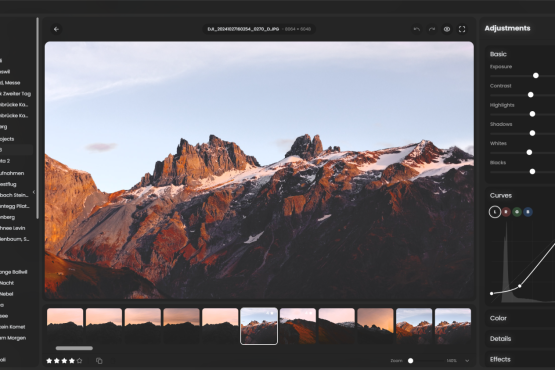Image resolution: width=555 pixels, height=370 pixels.
Task: Open fullscreen view icon
Action: click(462, 29)
